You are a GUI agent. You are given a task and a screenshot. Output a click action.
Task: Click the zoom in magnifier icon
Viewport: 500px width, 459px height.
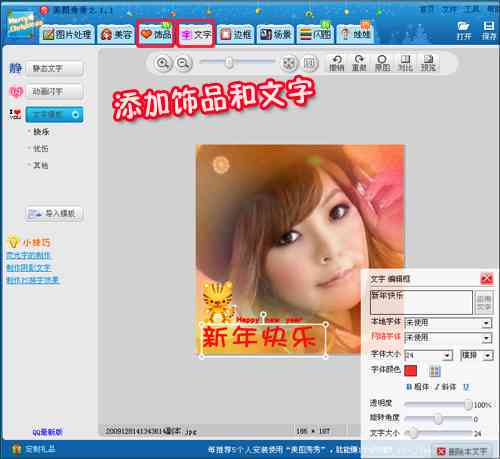coord(163,63)
